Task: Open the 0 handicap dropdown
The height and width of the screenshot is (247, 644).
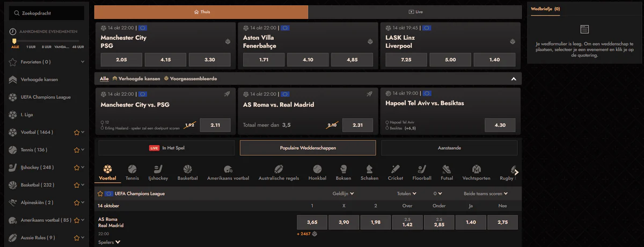Action: pyautogui.click(x=438, y=193)
